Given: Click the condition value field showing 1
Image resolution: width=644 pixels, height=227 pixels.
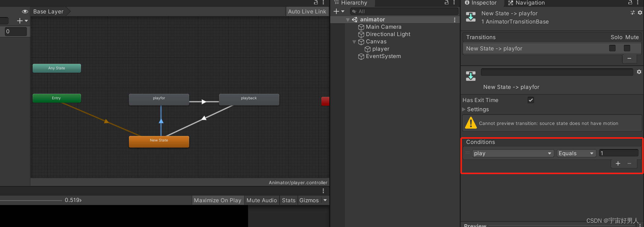Looking at the screenshot, I should 619,153.
